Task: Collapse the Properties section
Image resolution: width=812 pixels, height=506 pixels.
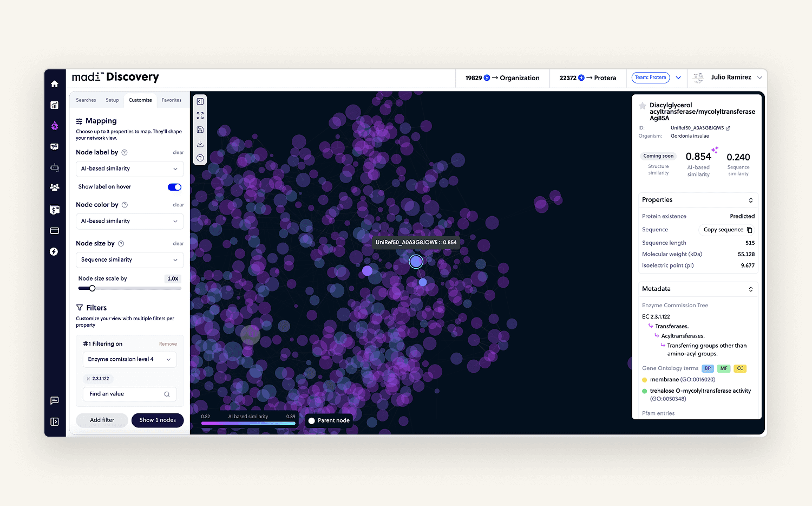Action: 750,200
